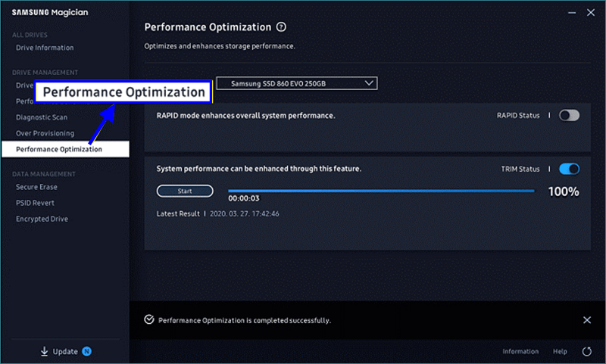The height and width of the screenshot is (364, 606).
Task: Click the Update link at bottom left
Action: (65, 352)
